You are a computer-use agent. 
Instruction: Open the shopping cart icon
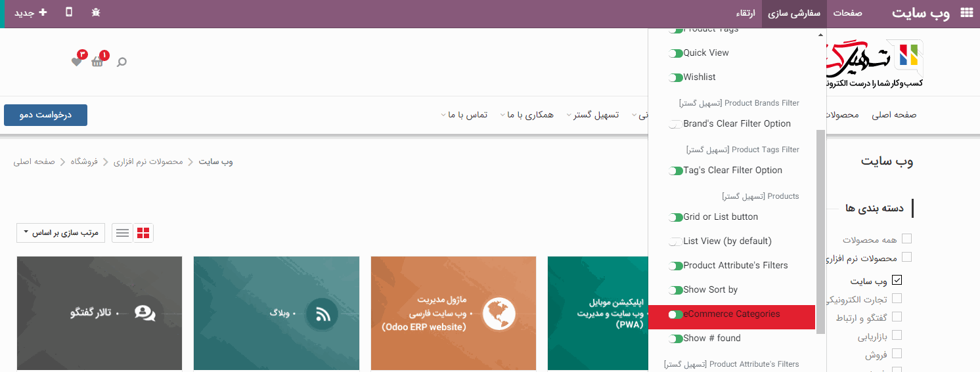98,62
